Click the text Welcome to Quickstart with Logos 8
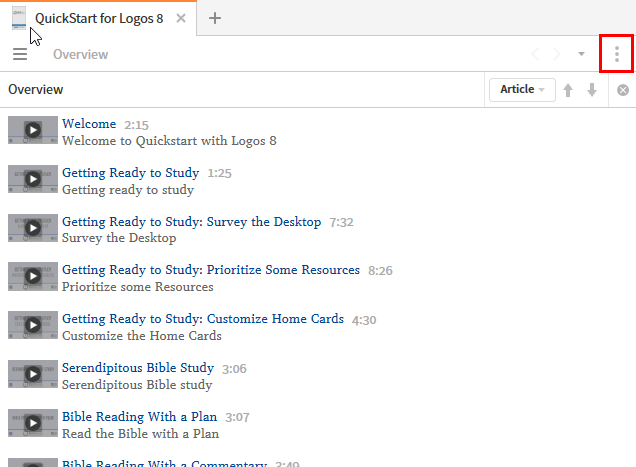Screen dimensions: 636x467 (169, 141)
